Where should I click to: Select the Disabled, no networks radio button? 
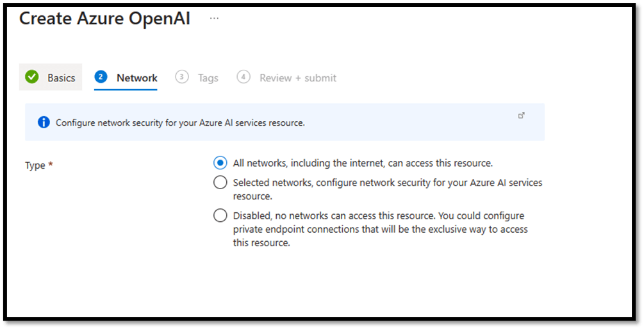[220, 215]
